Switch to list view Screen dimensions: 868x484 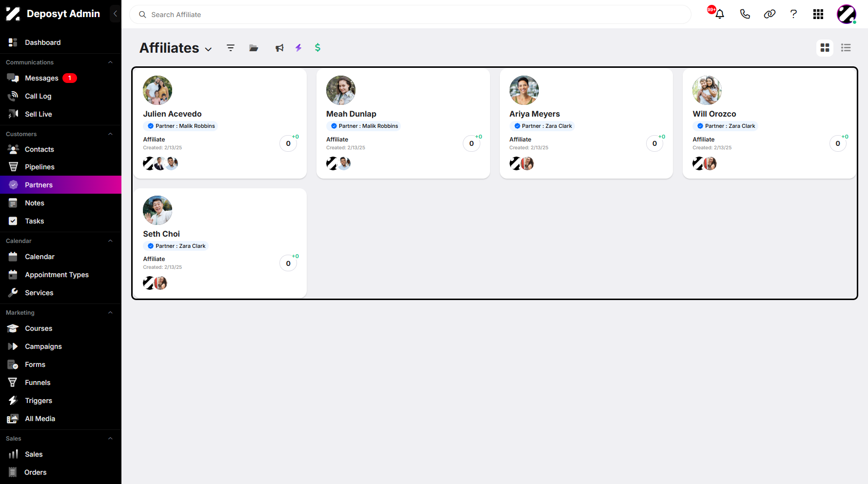tap(846, 48)
